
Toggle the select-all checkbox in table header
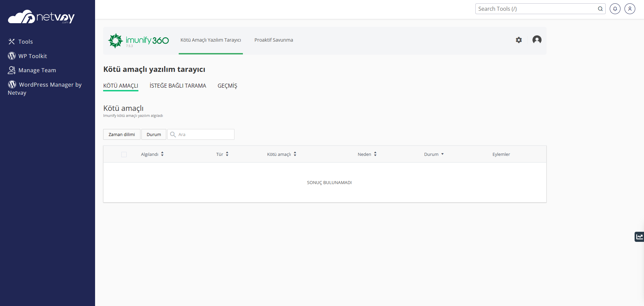click(124, 155)
